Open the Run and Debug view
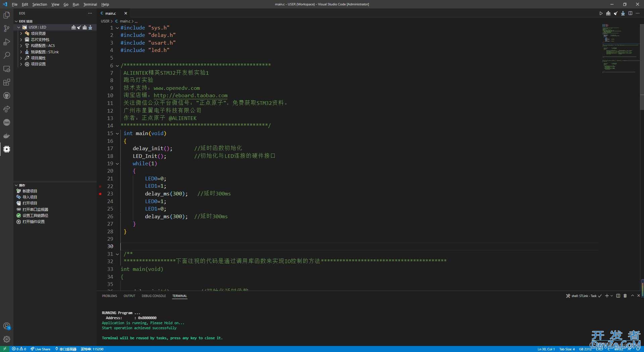This screenshot has width=644, height=352. click(x=7, y=42)
